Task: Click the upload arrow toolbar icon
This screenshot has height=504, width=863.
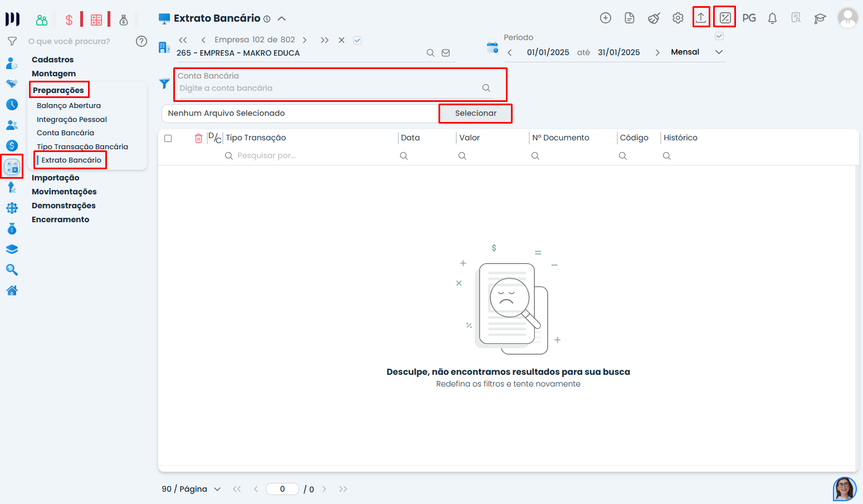Action: click(701, 18)
